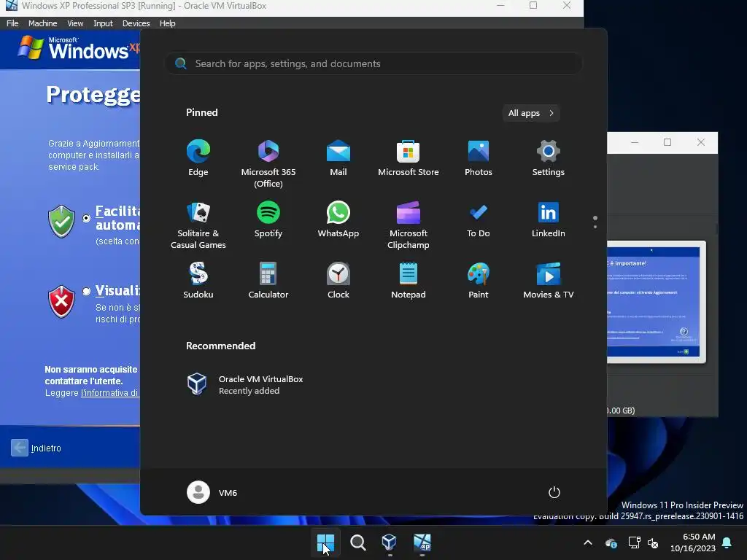
Task: Launch Notepad
Action: tap(409, 281)
